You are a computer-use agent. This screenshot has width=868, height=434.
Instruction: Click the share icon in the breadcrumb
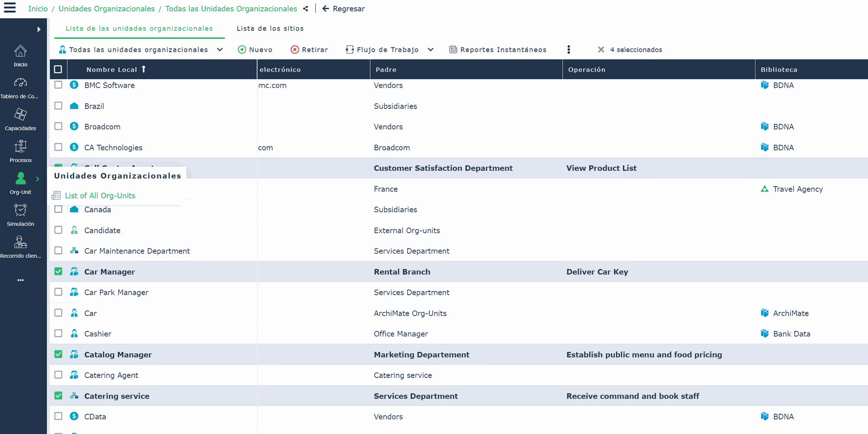click(306, 9)
